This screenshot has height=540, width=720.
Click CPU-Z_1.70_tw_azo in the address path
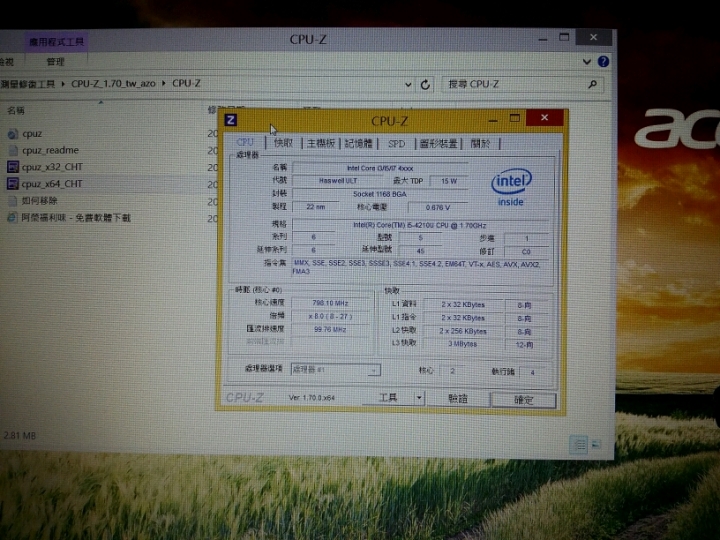tap(113, 84)
